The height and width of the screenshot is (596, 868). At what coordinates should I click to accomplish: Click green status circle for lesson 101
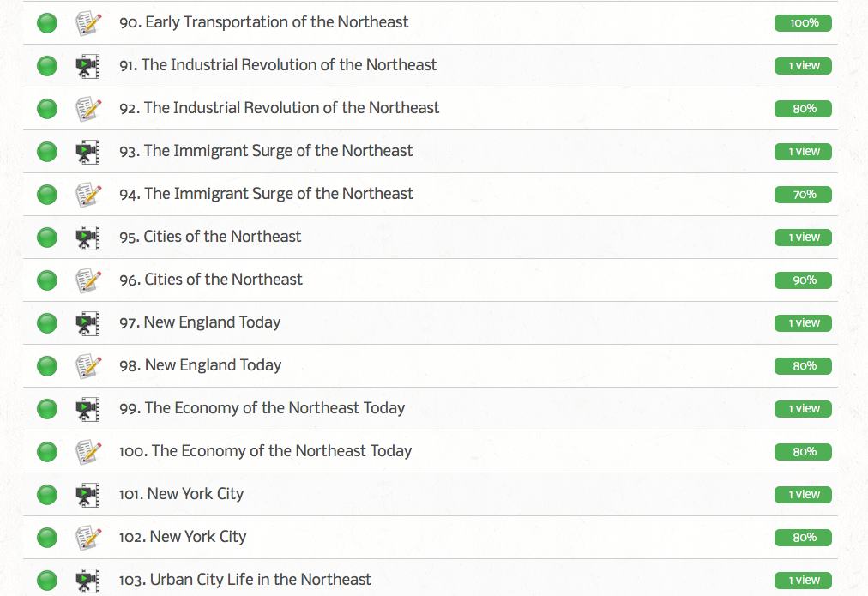pyautogui.click(x=47, y=495)
